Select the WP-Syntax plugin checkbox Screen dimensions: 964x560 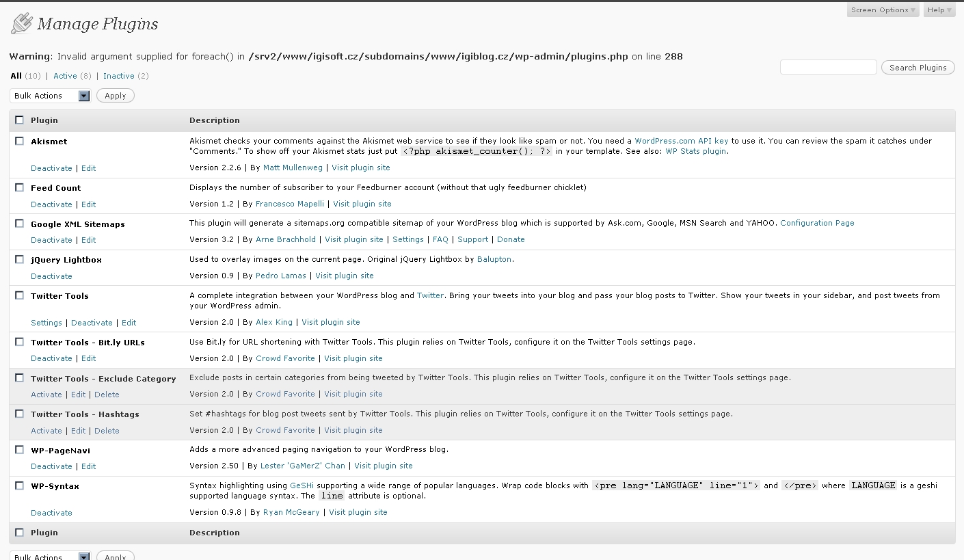(19, 485)
